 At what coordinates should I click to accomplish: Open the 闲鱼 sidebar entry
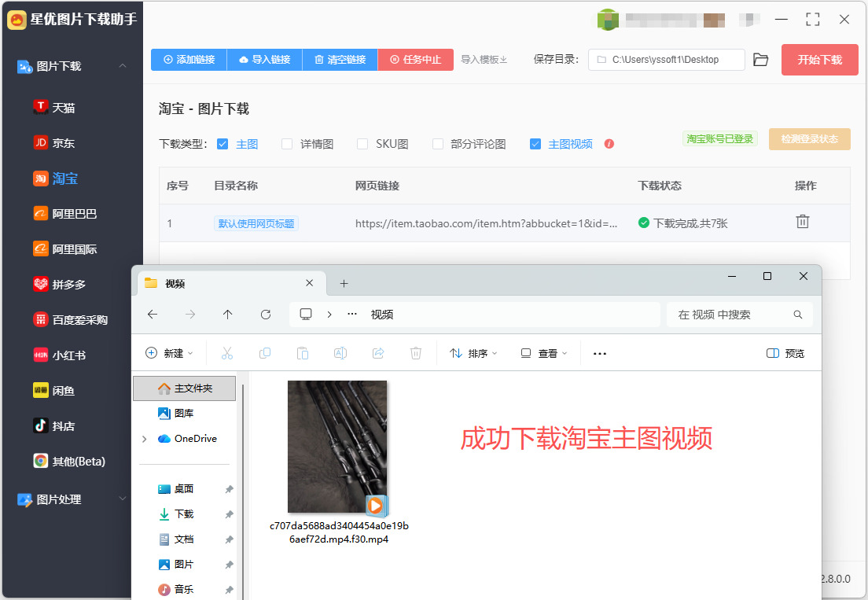(54, 391)
